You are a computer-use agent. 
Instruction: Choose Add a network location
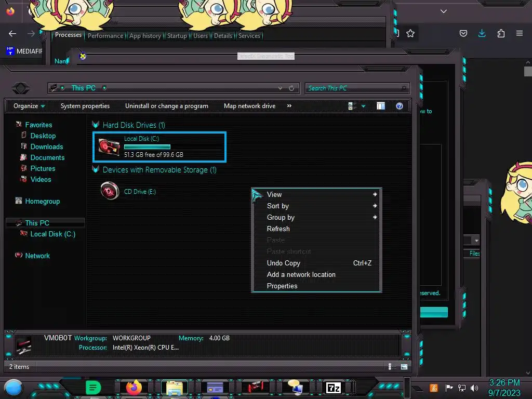(x=316, y=274)
